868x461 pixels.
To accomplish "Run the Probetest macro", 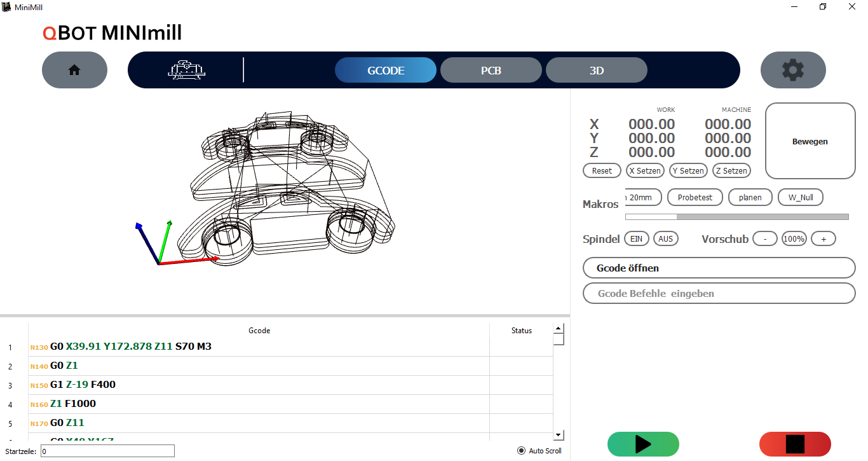I will coord(695,197).
